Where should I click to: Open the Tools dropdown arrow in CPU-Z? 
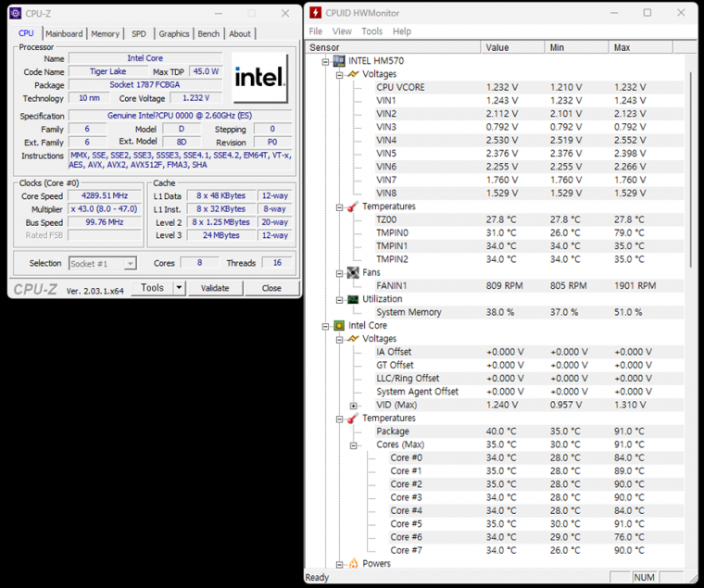pos(179,288)
